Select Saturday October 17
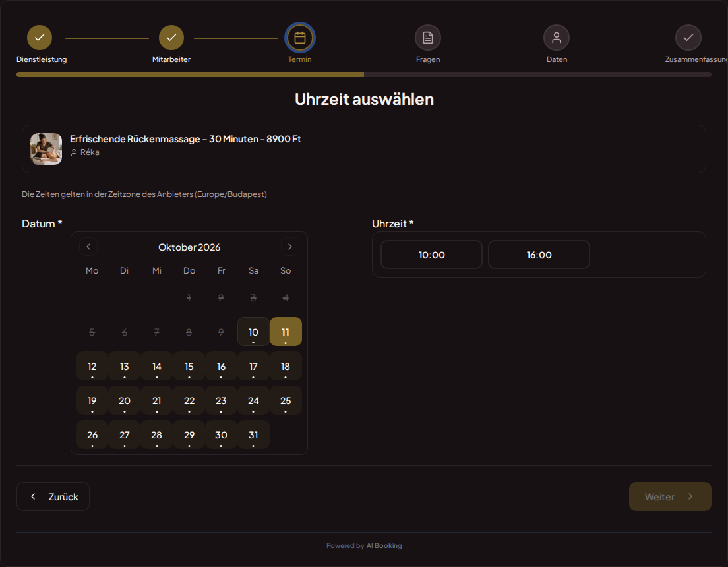 pyautogui.click(x=253, y=366)
